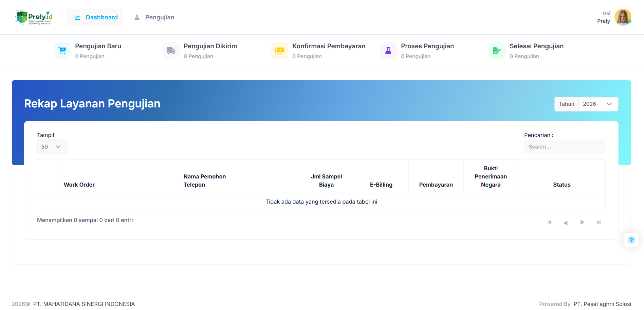
Task: Open the Prely user avatar menu
Action: coord(623,17)
